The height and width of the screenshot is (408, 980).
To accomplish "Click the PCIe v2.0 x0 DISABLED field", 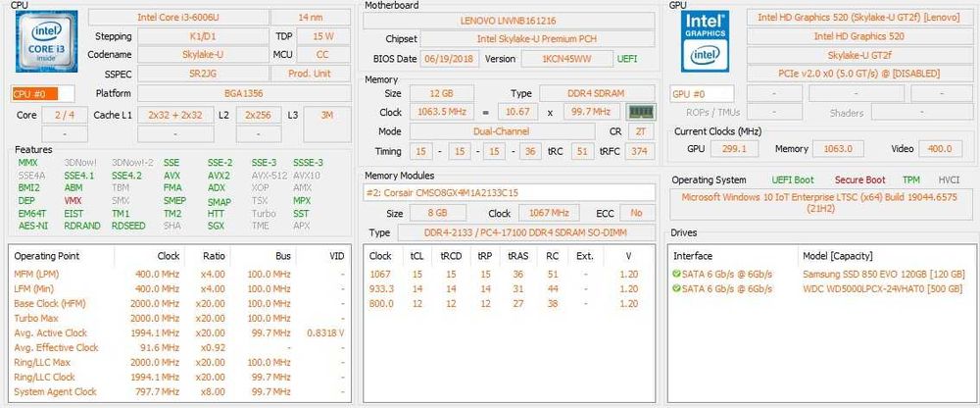I will 858,74.
